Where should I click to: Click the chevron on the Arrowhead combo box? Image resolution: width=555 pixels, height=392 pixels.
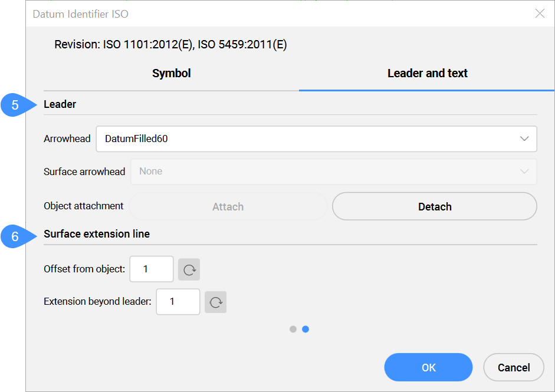(524, 139)
